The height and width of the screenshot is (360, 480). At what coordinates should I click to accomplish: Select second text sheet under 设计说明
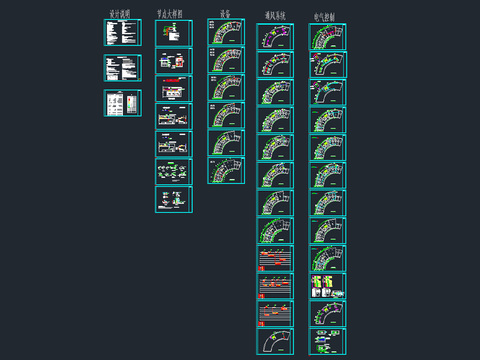coord(123,68)
